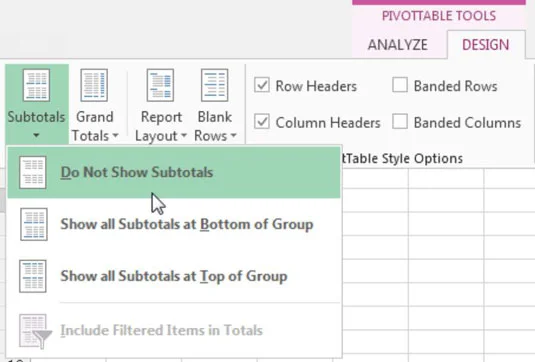This screenshot has height=362, width=535.
Task: Expand the Grand Totals dropdown arrow
Action: tap(115, 136)
